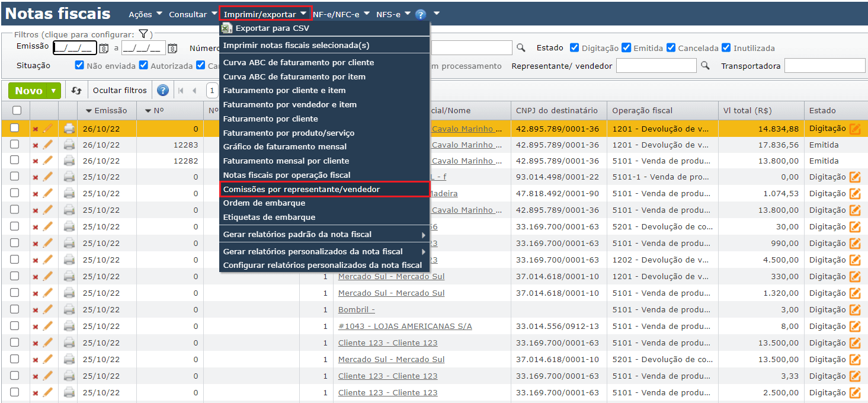Select Etiquetas de embarque
868x403 pixels.
click(324, 217)
